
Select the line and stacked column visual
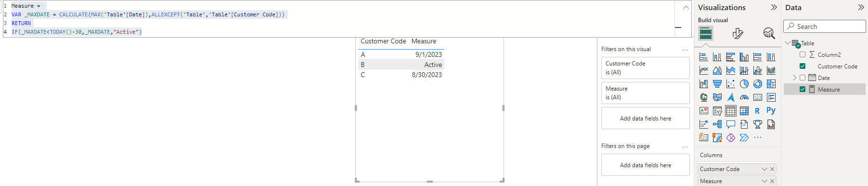744,70
